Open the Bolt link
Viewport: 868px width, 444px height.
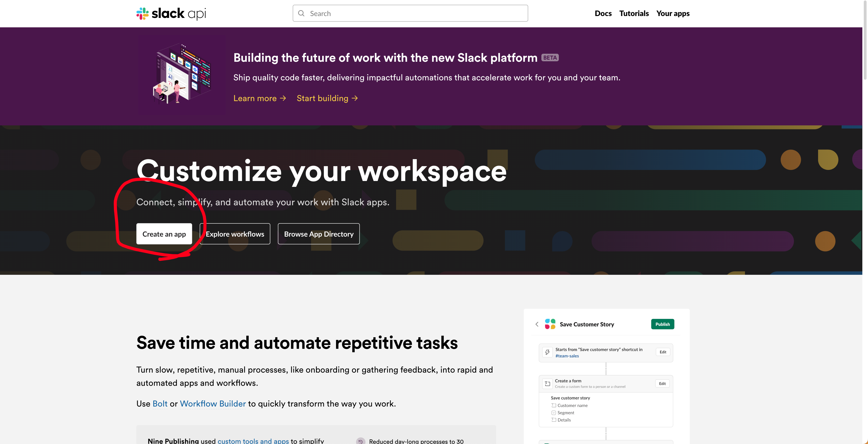[x=160, y=403]
